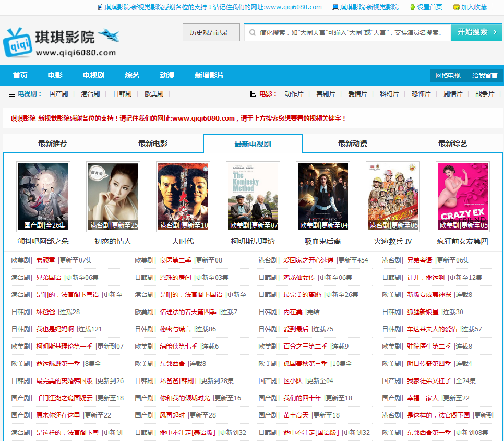Screen dimensions: 504x441
Task: Open the 兄弟粤语 series link
Action: [x=419, y=260]
